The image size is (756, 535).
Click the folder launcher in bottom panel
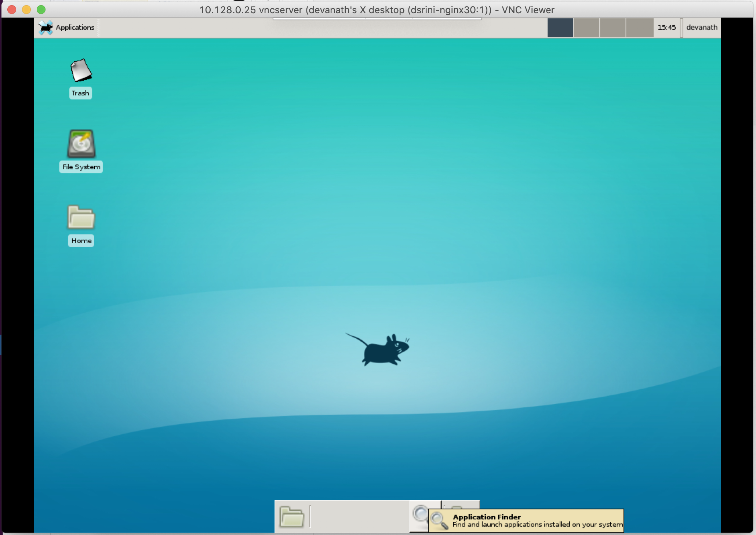click(x=292, y=517)
